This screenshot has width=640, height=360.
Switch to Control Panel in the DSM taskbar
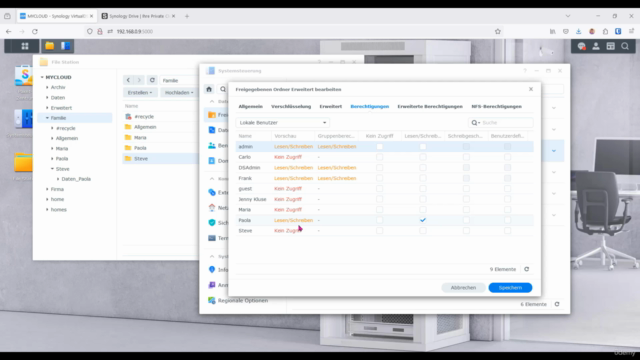pos(65,46)
